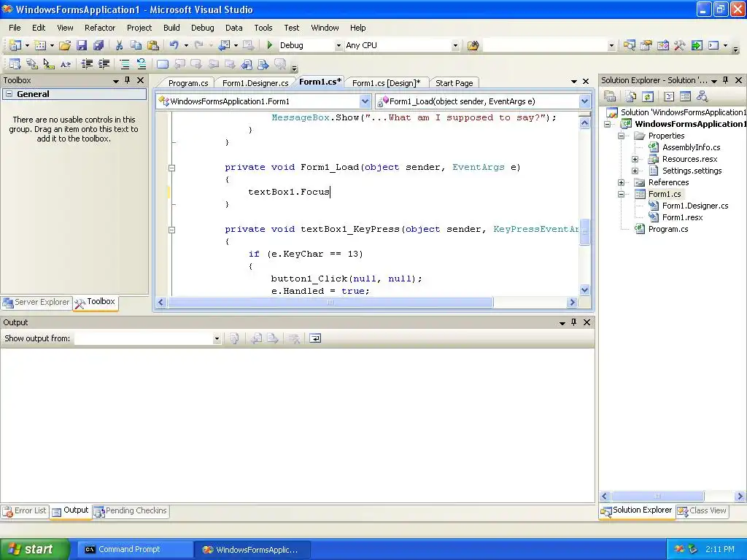
Task: Toggle auto-hide pin on Solution Explorer
Action: [x=725, y=80]
